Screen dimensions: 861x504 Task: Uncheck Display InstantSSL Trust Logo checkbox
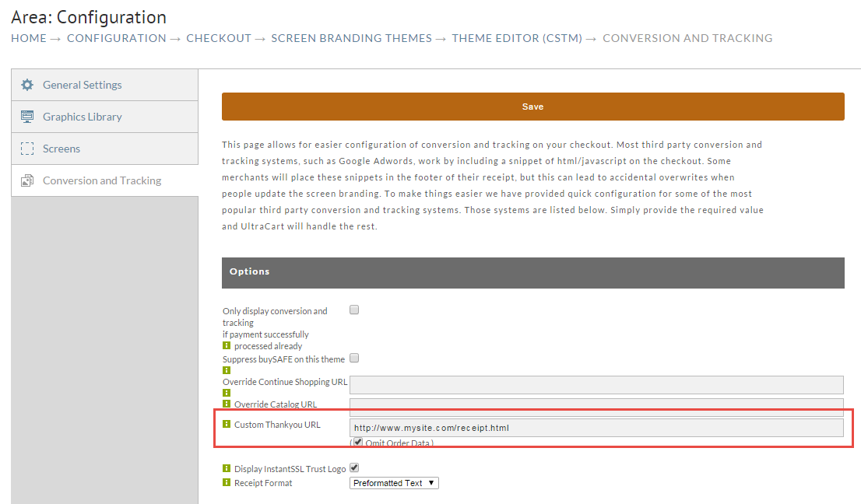[x=354, y=467]
